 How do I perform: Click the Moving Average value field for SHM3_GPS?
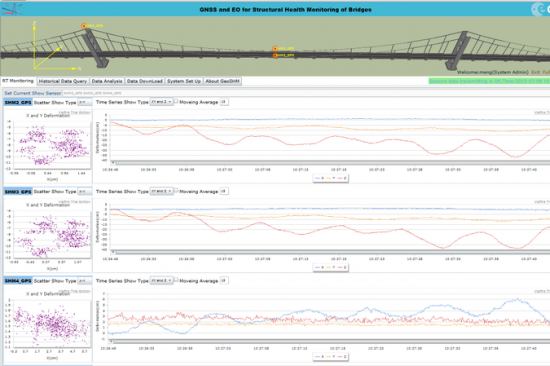pyautogui.click(x=224, y=191)
